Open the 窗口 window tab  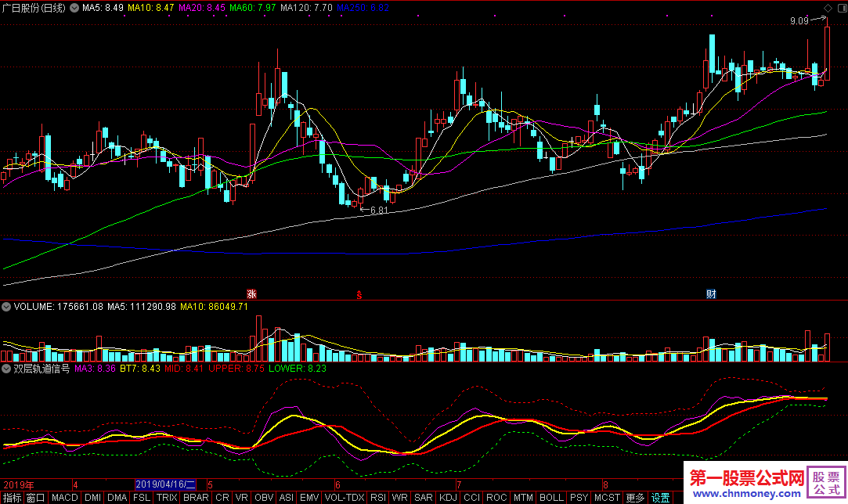(x=36, y=498)
